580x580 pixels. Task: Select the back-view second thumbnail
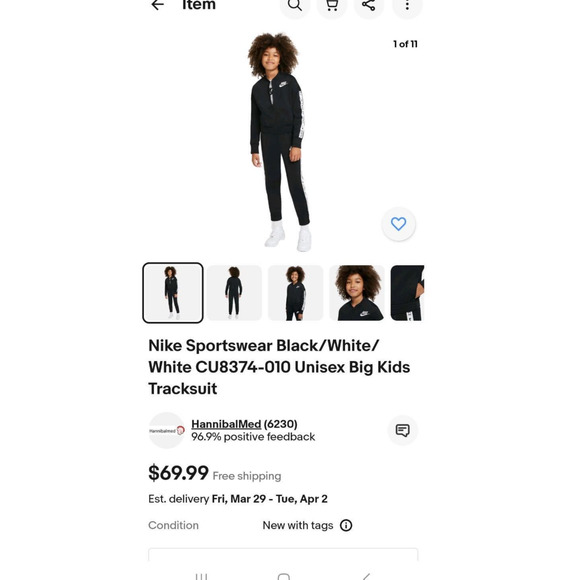coord(234,293)
